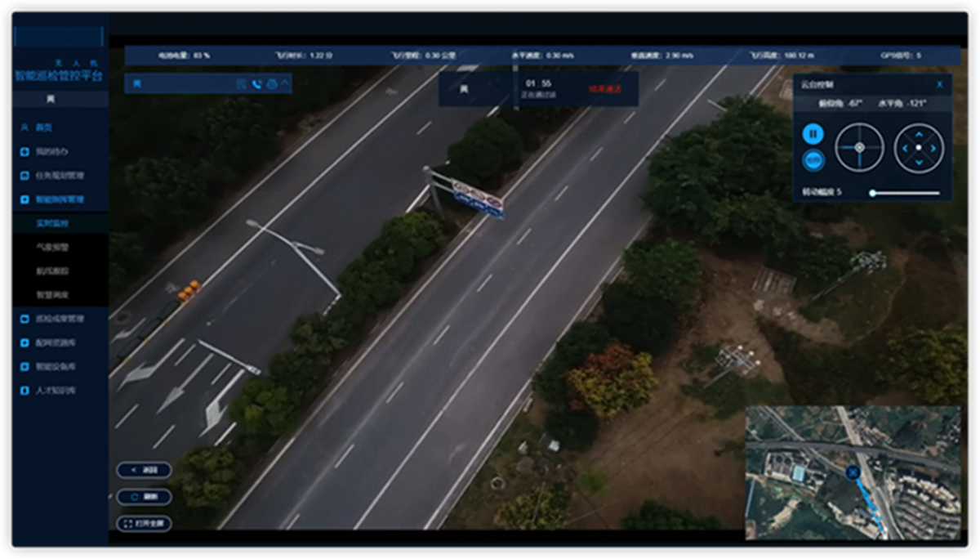Click the document icon beside the phone icon
Viewport: 980px width, 559px height.
pyautogui.click(x=242, y=84)
